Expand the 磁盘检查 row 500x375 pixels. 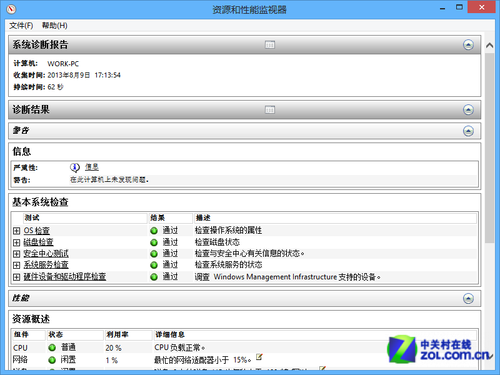[x=17, y=242]
